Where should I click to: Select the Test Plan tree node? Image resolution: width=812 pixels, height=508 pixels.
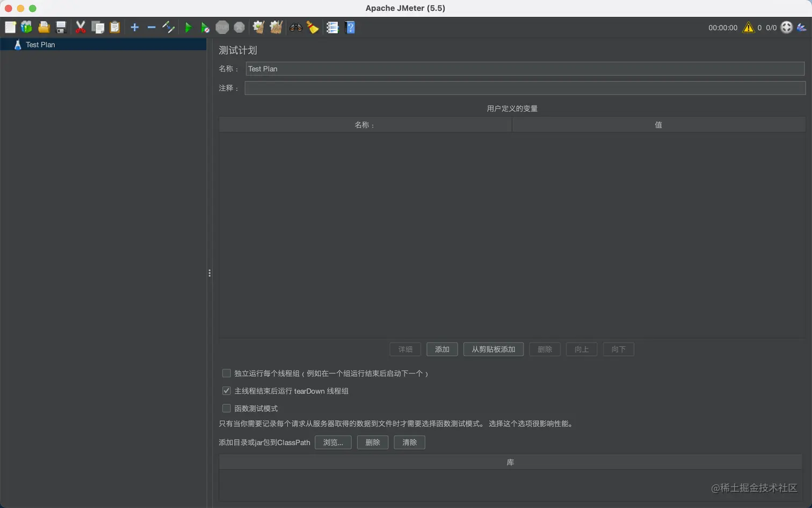pos(40,45)
